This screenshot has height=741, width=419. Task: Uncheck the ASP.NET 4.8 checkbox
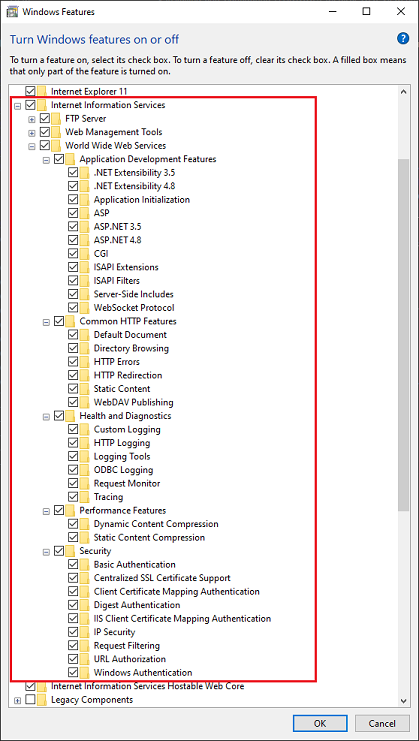coord(73,240)
